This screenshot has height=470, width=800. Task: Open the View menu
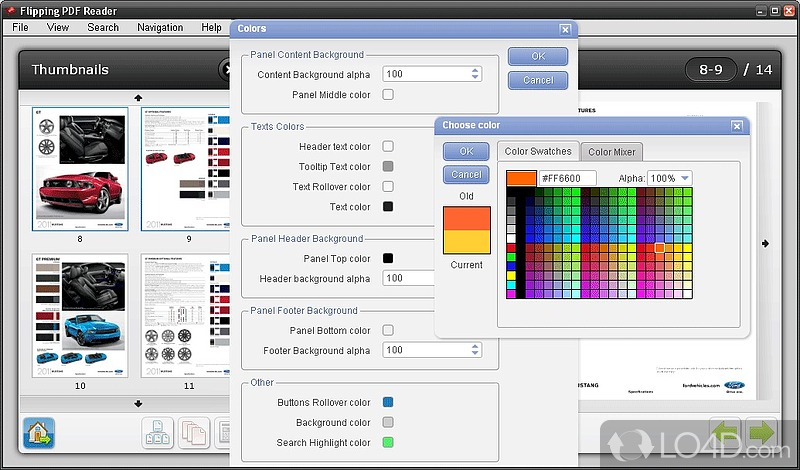click(x=58, y=28)
